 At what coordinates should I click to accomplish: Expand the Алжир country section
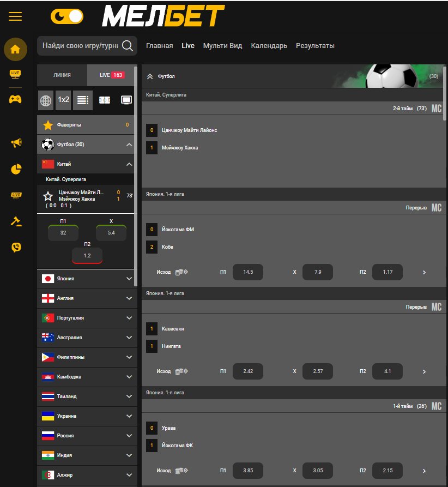click(x=87, y=474)
